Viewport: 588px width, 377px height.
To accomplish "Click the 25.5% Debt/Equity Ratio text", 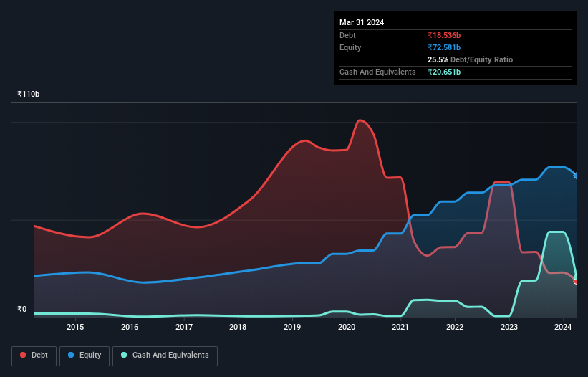I will click(x=470, y=59).
